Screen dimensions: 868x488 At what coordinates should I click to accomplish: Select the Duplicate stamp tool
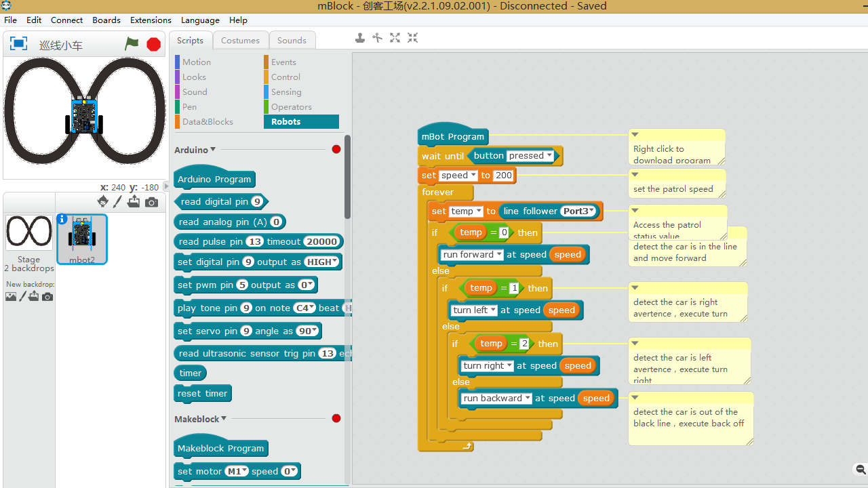tap(360, 38)
